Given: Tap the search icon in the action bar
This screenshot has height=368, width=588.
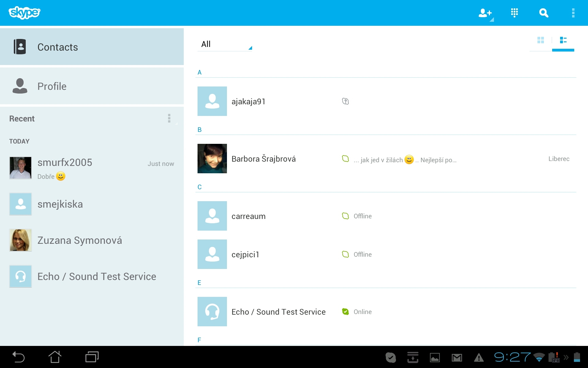Looking at the screenshot, I should click(x=543, y=13).
